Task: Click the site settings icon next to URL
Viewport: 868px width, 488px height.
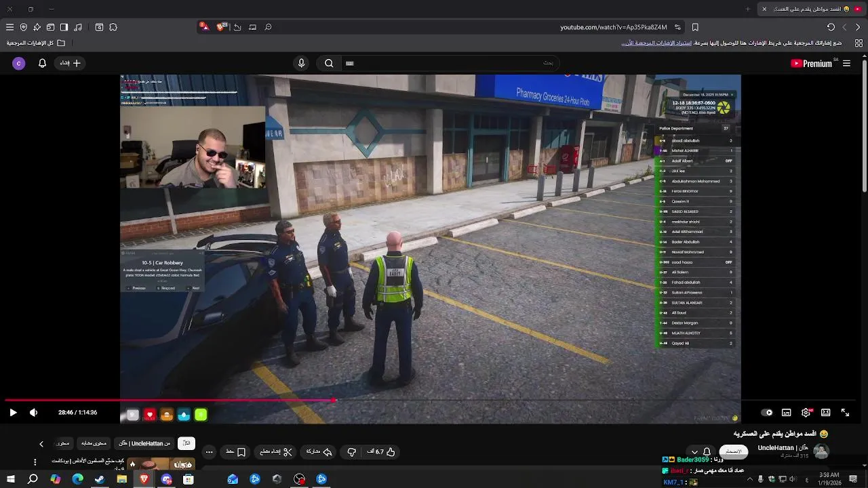Action: click(677, 27)
